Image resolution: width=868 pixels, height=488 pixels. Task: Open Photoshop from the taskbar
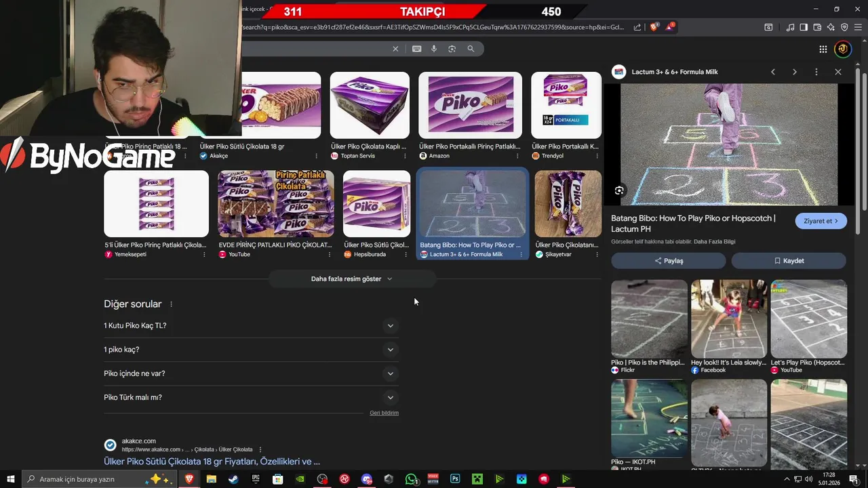click(455, 479)
